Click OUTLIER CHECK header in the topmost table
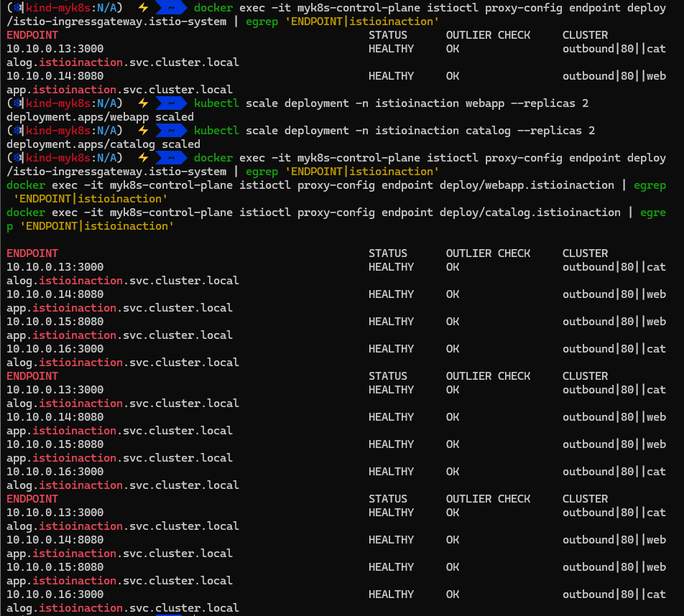This screenshot has width=684, height=616. 488,35
